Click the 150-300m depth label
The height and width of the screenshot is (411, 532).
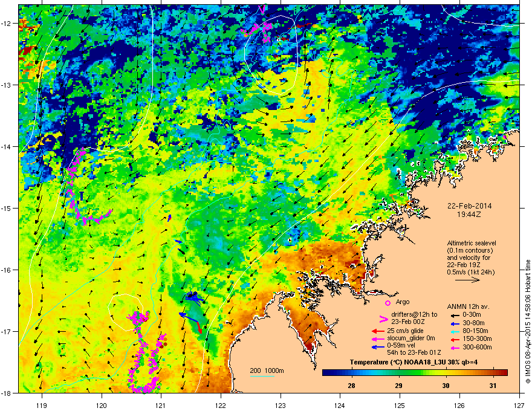point(478,338)
